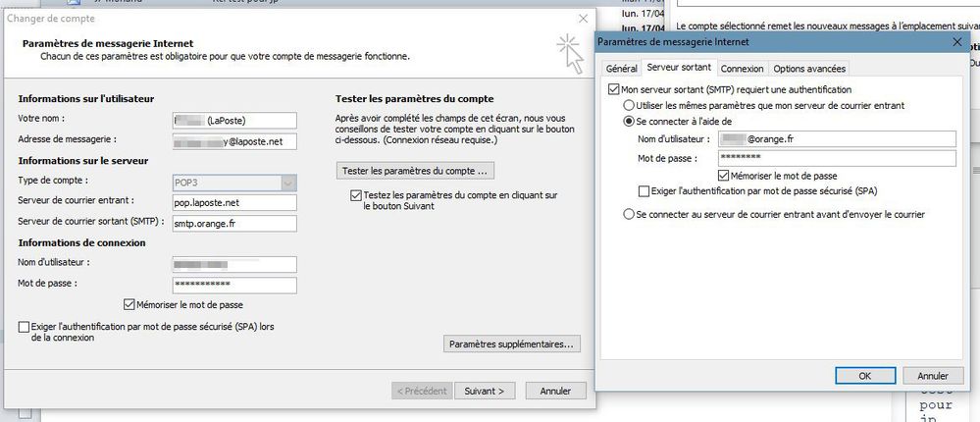980x422 pixels.
Task: Close the Changer de compte dialog
Action: click(583, 19)
